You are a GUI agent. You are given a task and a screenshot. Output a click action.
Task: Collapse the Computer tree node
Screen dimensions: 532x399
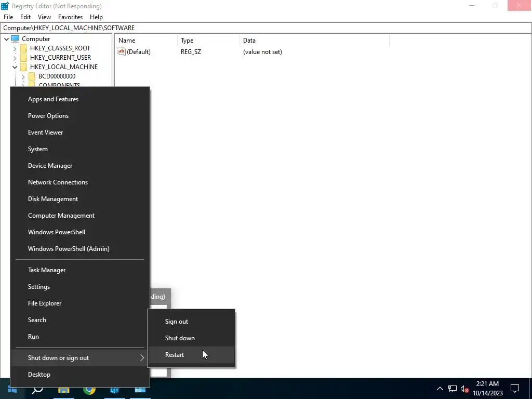[6, 39]
